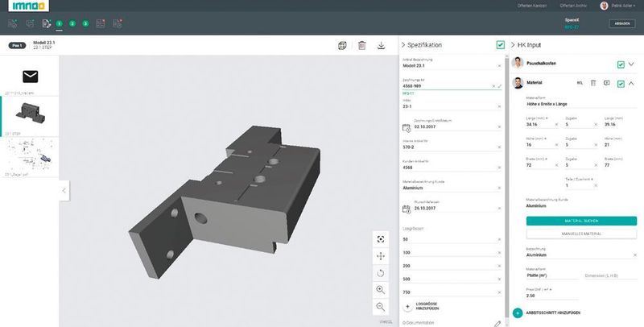Activate the pan tool in the viewer
Image resolution: width=644 pixels, height=327 pixels.
[x=380, y=256]
